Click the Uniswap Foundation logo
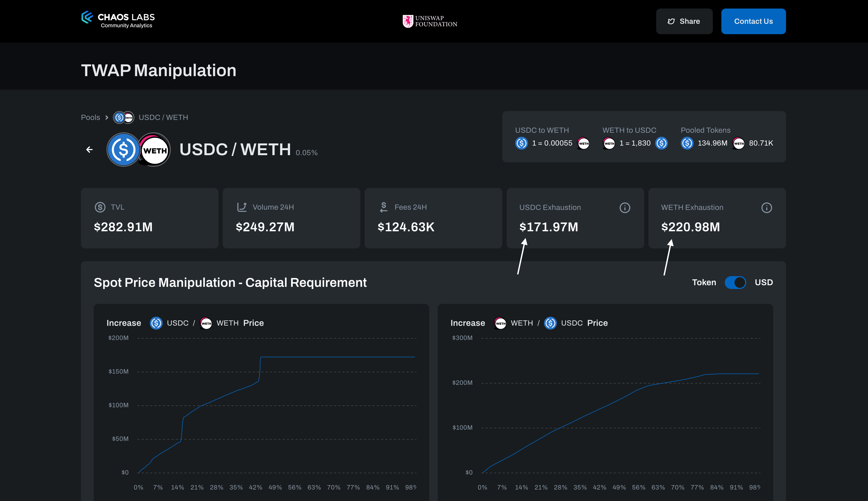Screen dimensions: 868x501 tap(429, 21)
